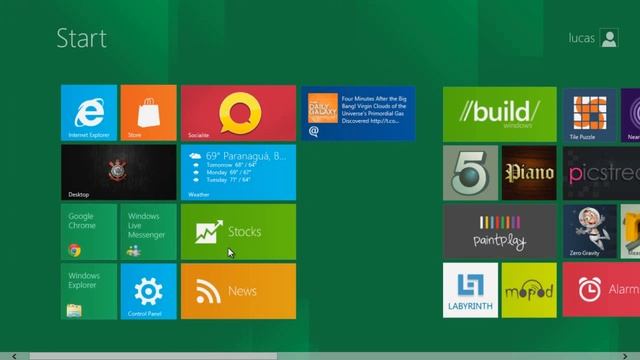Open the picstream tile

click(x=601, y=173)
